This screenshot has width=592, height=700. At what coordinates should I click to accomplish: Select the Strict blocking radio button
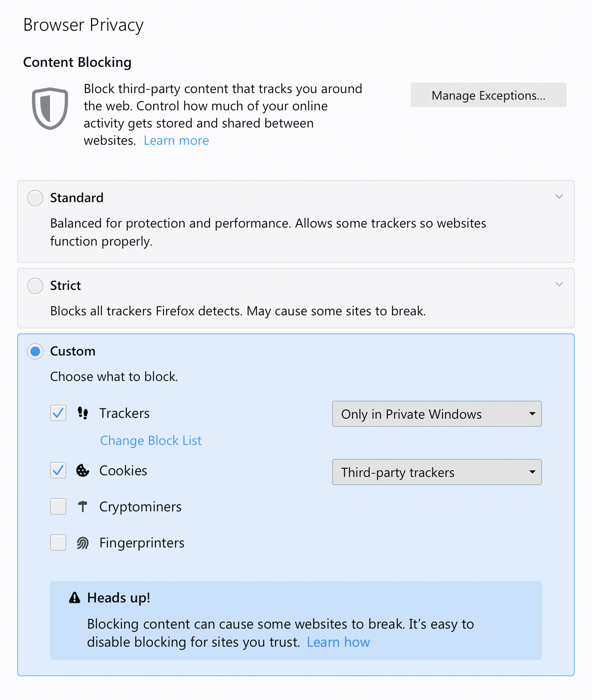click(35, 286)
